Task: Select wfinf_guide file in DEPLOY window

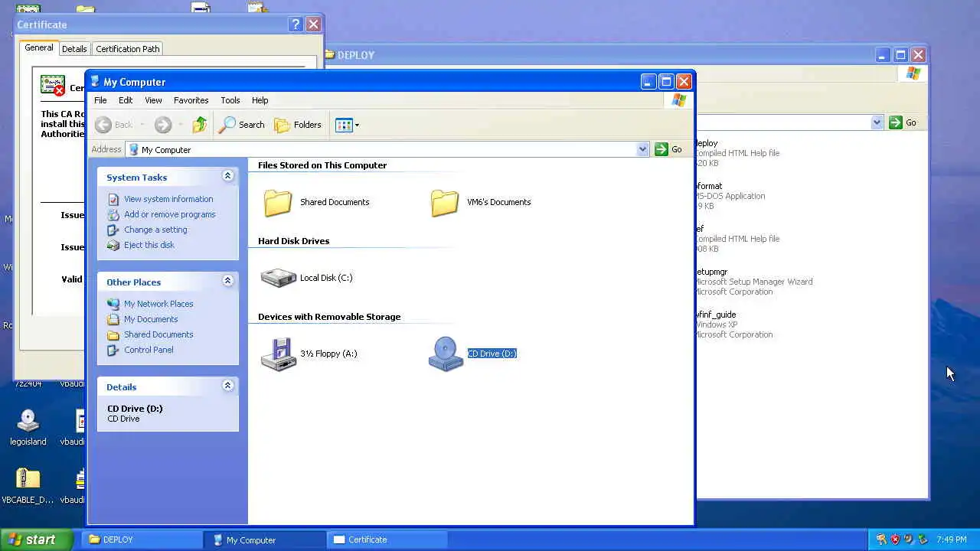Action: pyautogui.click(x=733, y=324)
